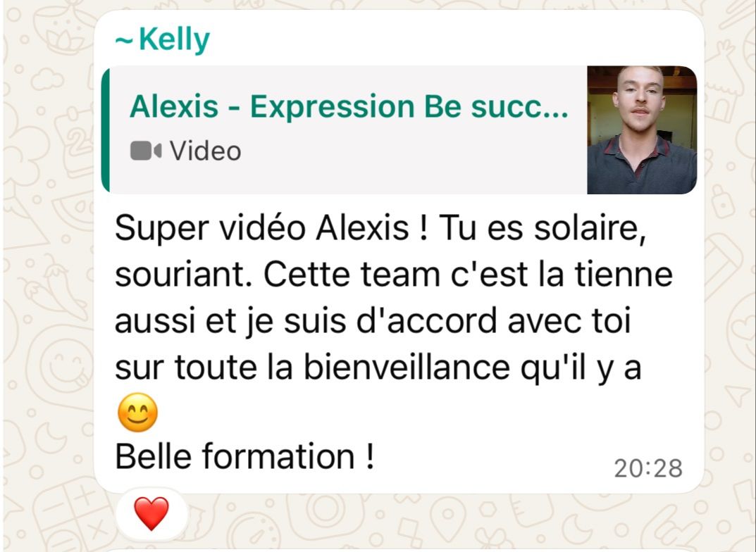Open the quoted video thumbnail
The height and width of the screenshot is (552, 756).
tap(642, 130)
